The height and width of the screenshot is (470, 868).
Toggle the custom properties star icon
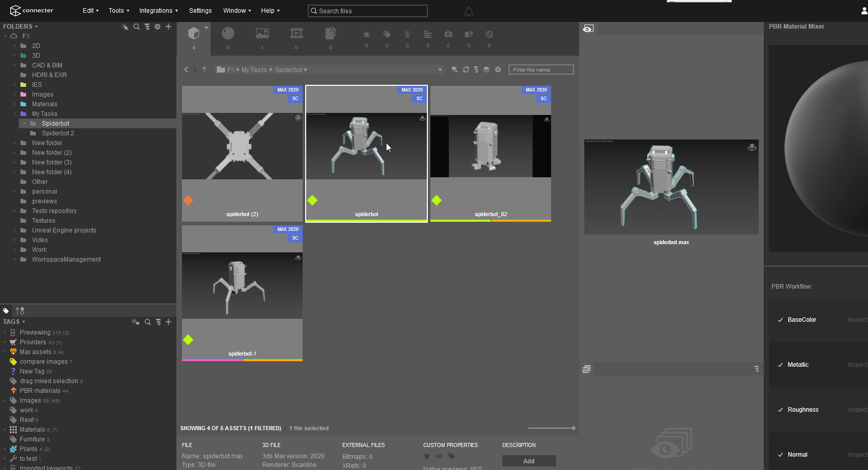click(x=427, y=456)
